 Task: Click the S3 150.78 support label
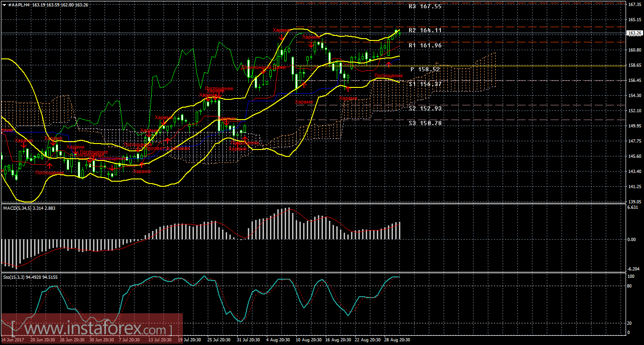tap(425, 123)
